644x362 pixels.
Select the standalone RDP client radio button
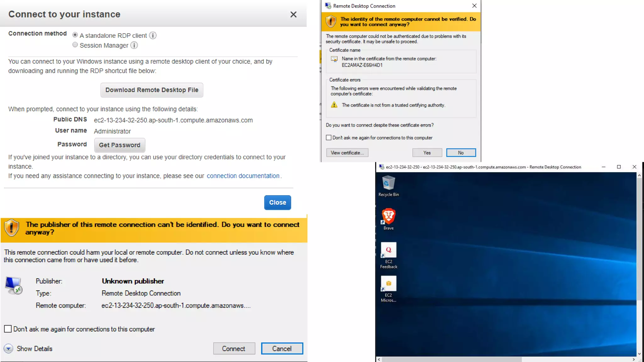click(x=75, y=35)
